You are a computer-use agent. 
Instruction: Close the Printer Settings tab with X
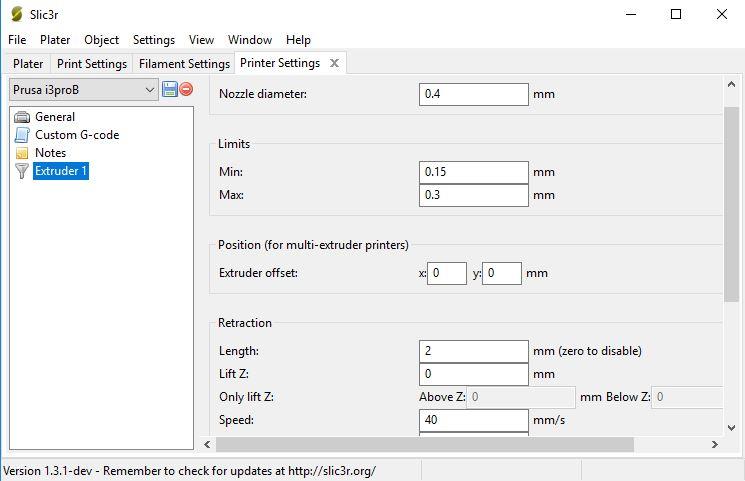click(334, 63)
